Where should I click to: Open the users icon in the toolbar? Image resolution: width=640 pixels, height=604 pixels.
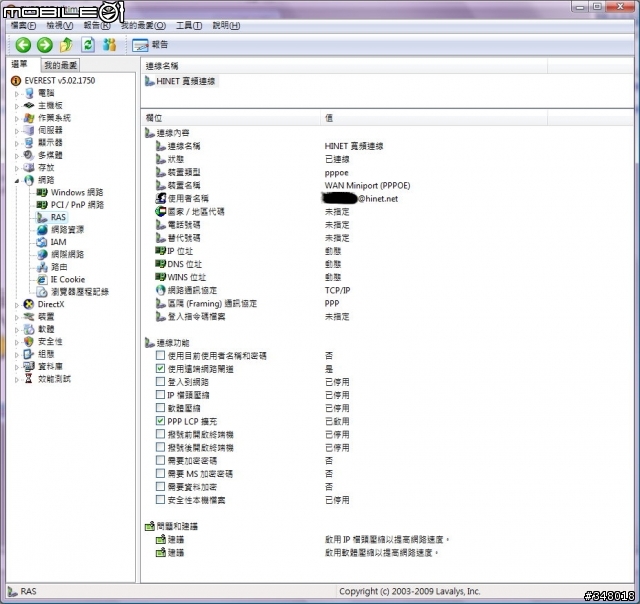click(109, 45)
